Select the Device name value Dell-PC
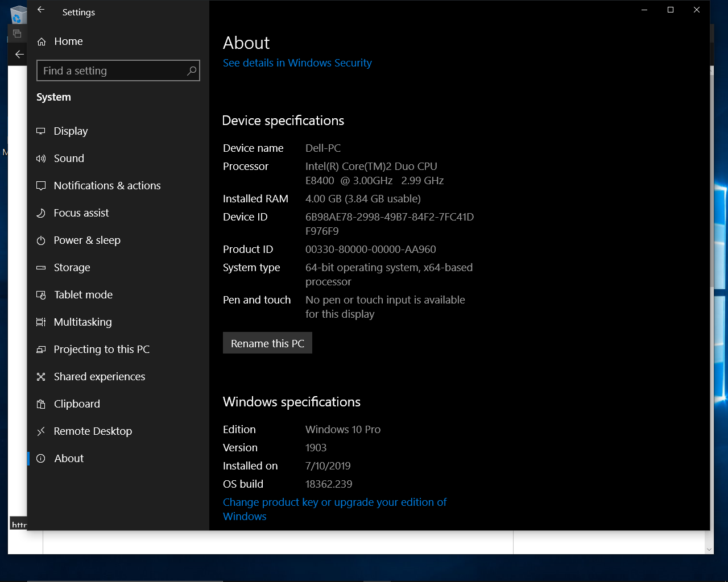Screen dimensions: 728x582 pos(323,148)
